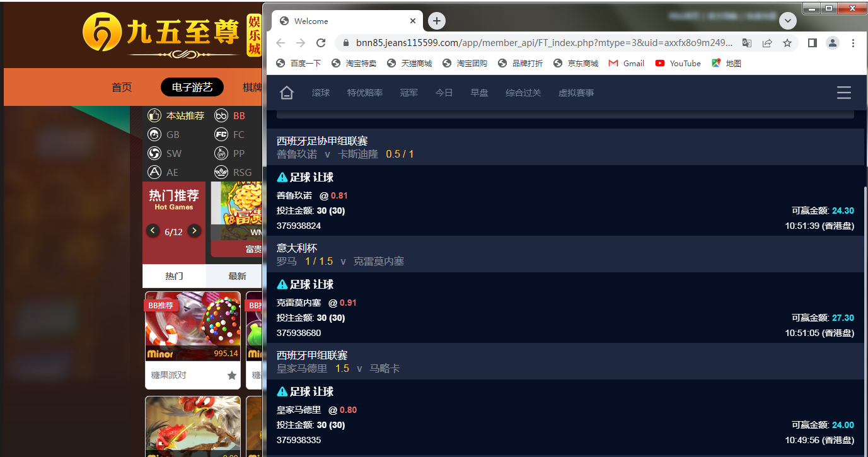
Task: Click the sportsbook page vertical scrollbar
Action: 866,321
